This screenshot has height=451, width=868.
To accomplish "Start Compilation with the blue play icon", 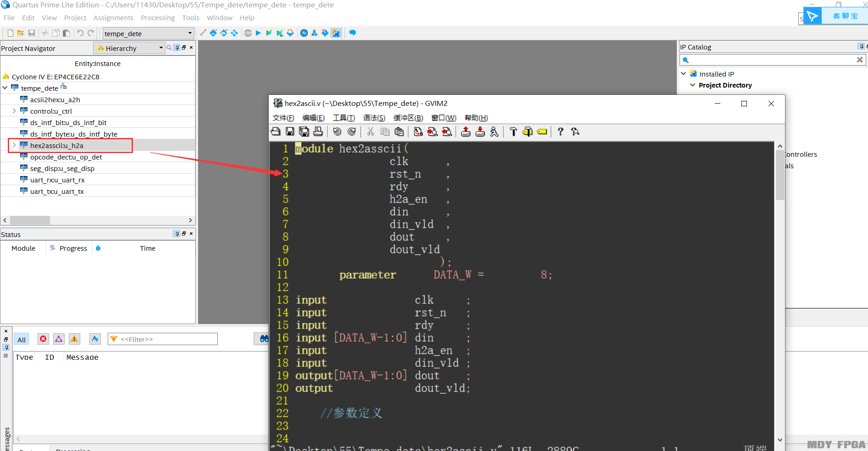I will click(258, 33).
